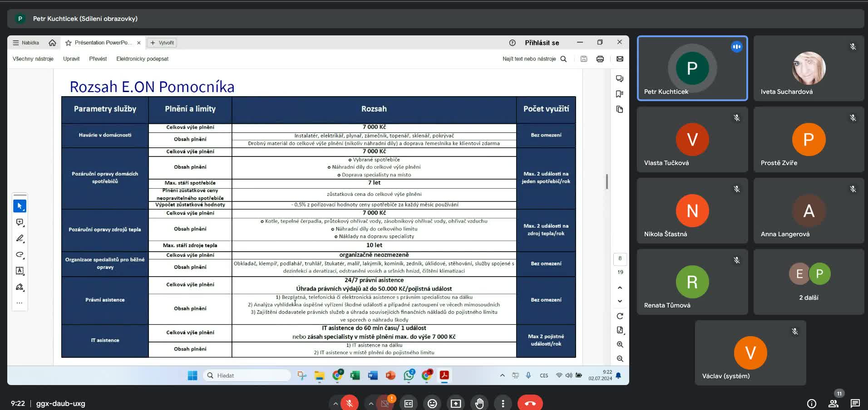Show the participants people panel
868x410 pixels.
click(833, 403)
